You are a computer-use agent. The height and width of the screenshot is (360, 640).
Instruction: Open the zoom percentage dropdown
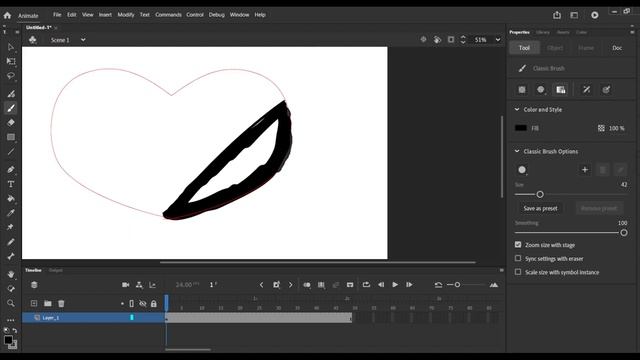[x=498, y=40]
